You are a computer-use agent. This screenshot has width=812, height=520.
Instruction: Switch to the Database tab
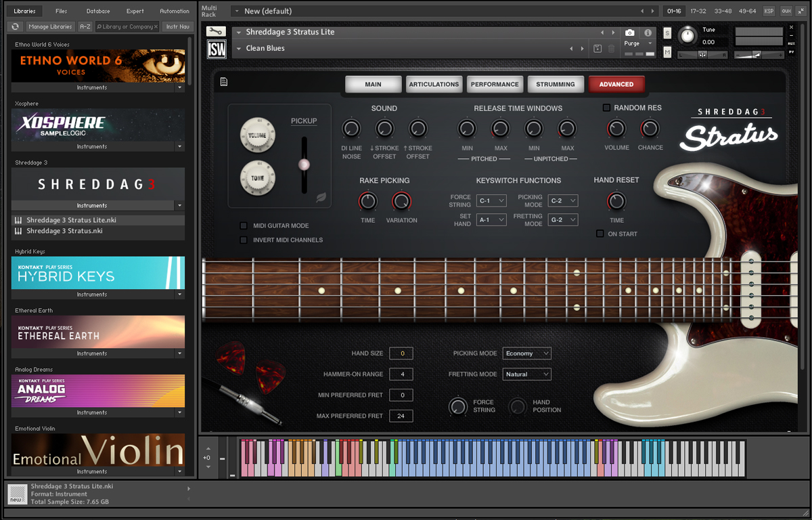point(98,11)
